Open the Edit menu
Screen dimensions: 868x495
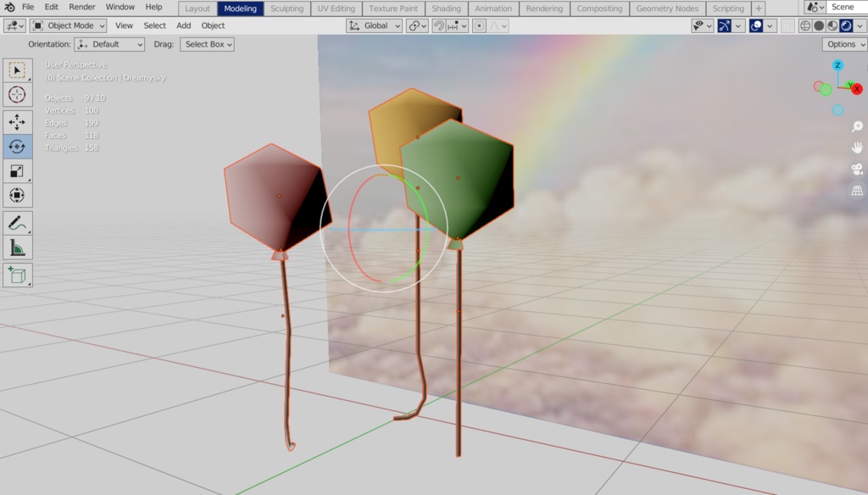coord(52,7)
